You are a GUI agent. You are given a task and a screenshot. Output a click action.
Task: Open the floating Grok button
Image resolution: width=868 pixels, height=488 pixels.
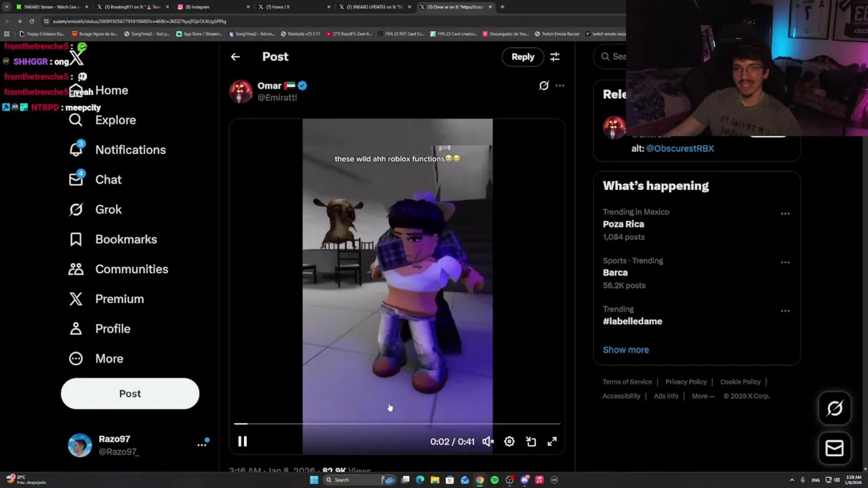(x=835, y=408)
